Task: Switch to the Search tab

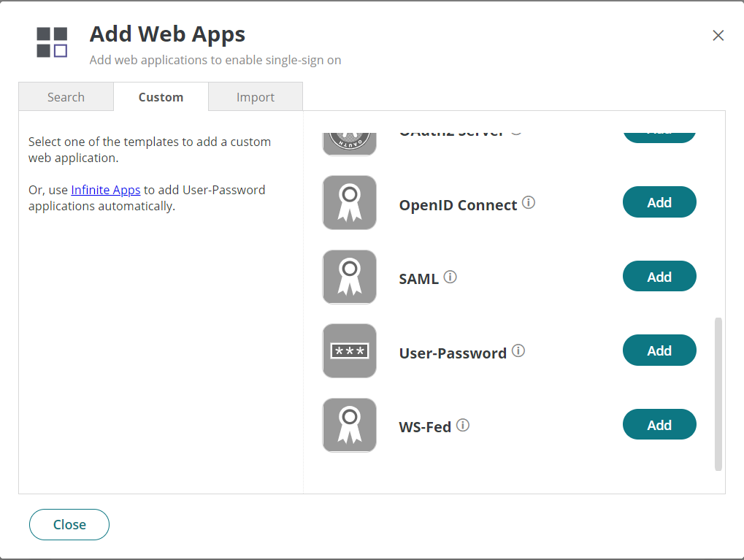Action: tap(66, 96)
